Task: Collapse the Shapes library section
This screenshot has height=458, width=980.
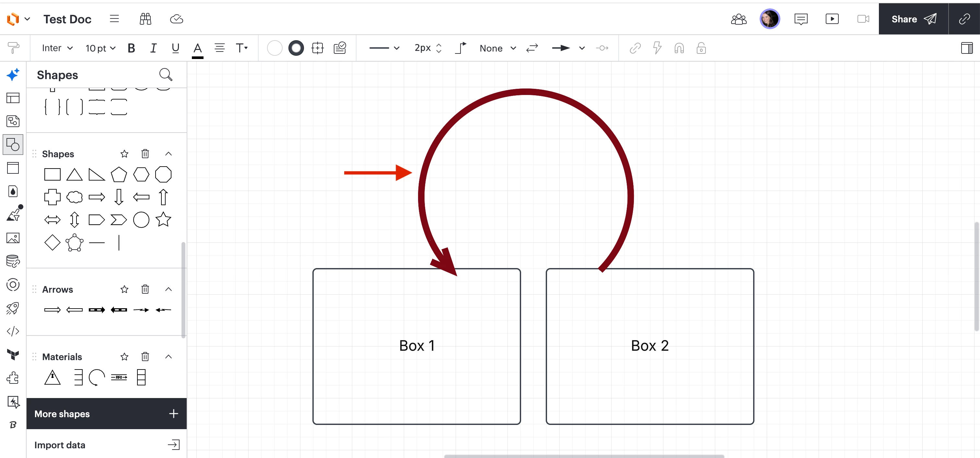Action: [x=169, y=154]
